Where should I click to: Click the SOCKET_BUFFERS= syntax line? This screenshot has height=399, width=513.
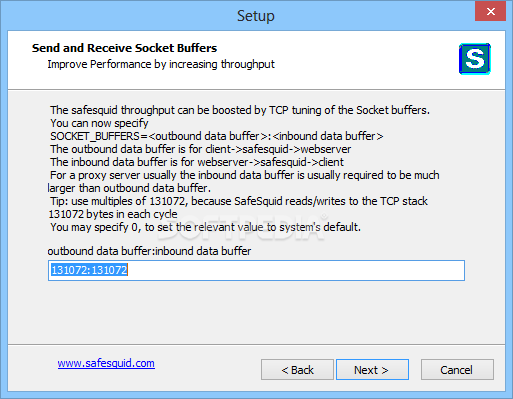(217, 136)
